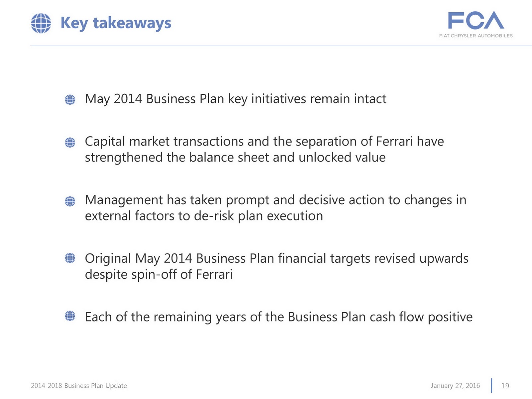The height and width of the screenshot is (399, 532).
Task: Click globe bullet next to 'May 2014 Business Plan'
Action: (x=70, y=99)
